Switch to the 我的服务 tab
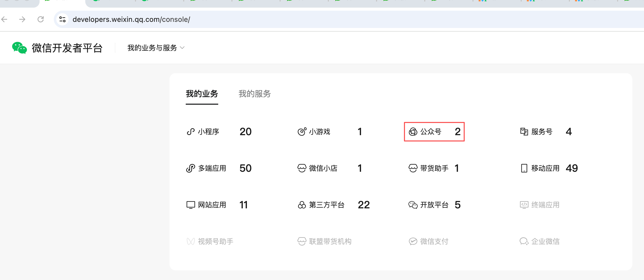This screenshot has width=644, height=280. point(255,94)
